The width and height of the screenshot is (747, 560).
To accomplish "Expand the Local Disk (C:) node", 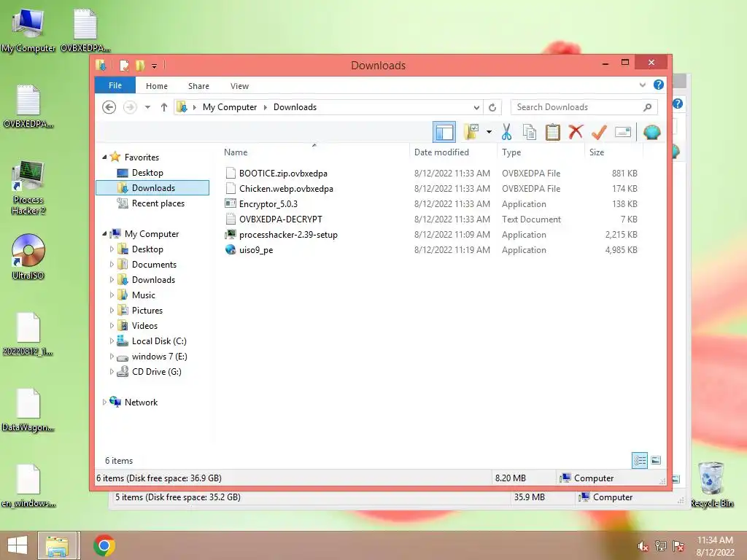I will (112, 341).
